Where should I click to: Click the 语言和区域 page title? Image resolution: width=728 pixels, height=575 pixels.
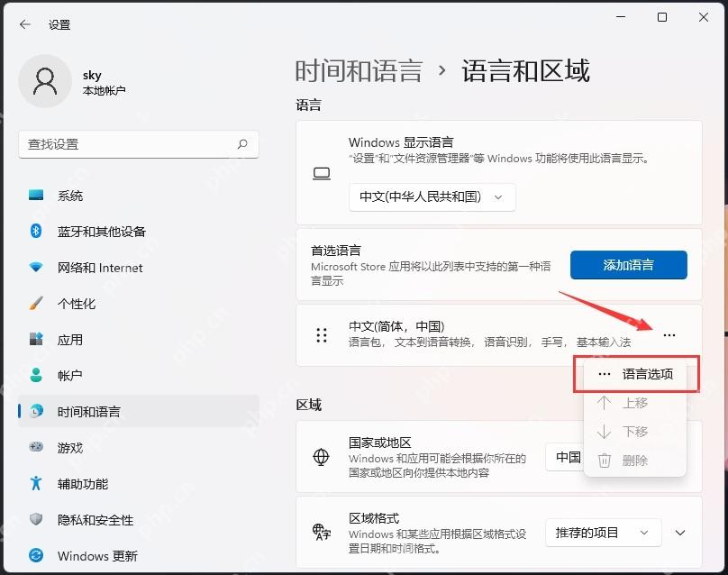pos(525,71)
